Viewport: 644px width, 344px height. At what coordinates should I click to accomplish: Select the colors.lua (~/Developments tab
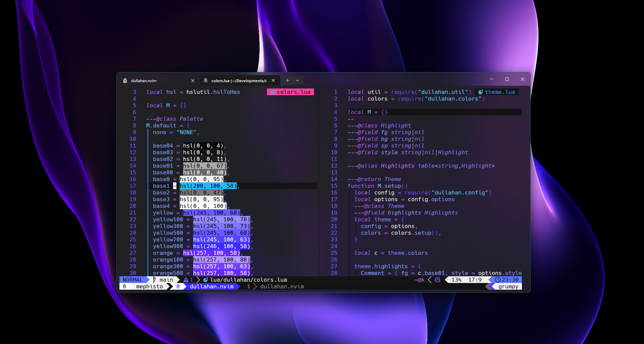coord(239,80)
